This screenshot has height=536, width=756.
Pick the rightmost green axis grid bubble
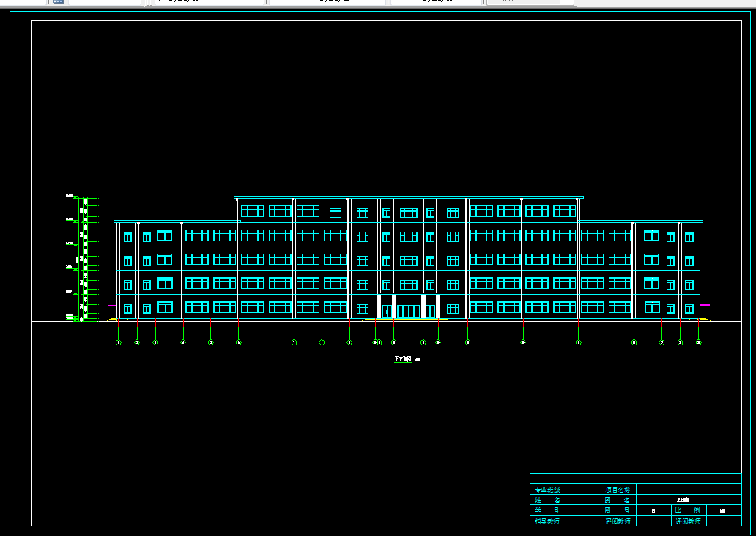[699, 342]
